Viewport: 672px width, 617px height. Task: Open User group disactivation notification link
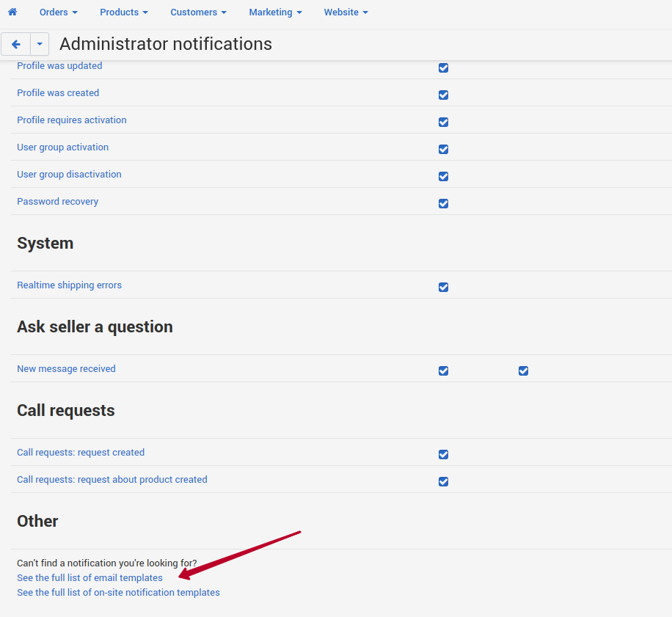coord(69,175)
